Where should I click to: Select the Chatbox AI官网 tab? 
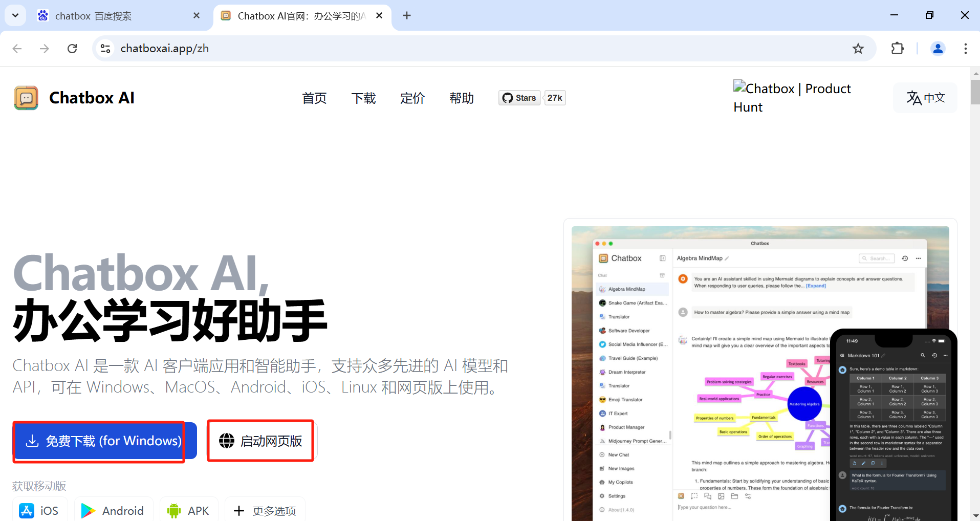click(302, 16)
